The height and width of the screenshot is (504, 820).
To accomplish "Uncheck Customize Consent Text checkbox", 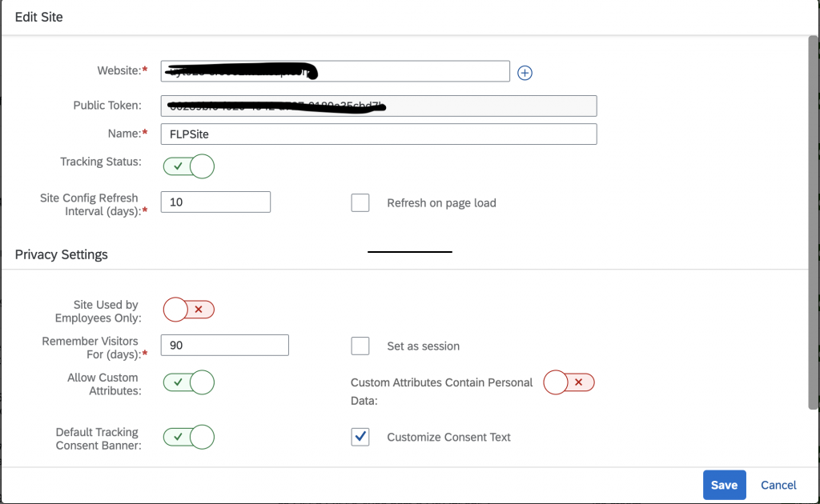I will [360, 437].
